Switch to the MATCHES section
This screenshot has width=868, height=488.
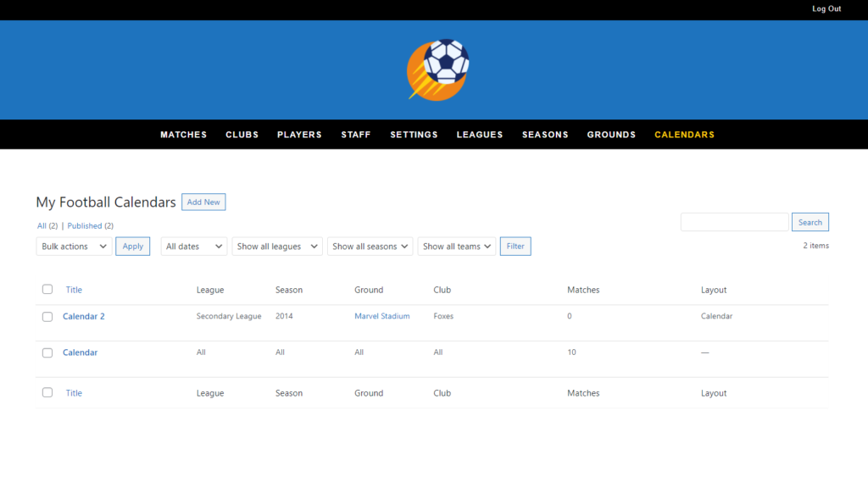[183, 135]
